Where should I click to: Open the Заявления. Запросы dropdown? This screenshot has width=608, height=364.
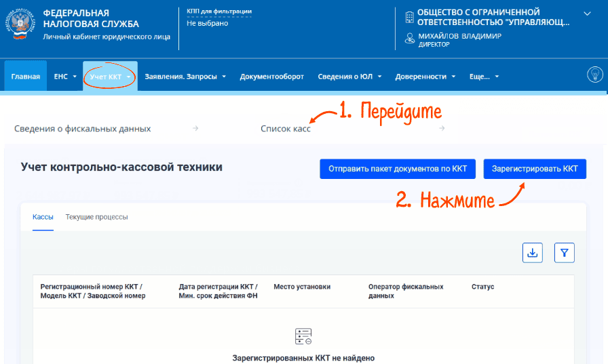[x=185, y=77]
